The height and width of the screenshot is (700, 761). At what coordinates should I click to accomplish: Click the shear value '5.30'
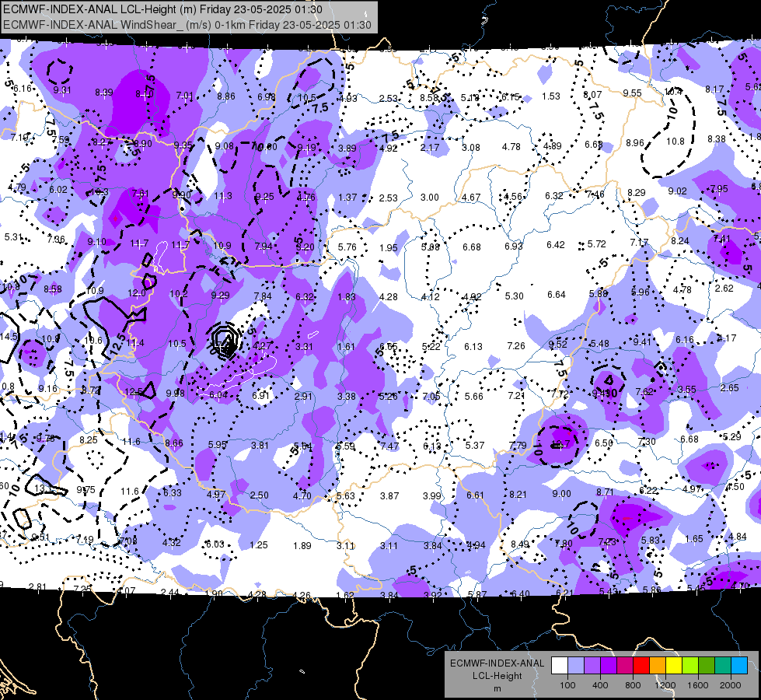[515, 296]
